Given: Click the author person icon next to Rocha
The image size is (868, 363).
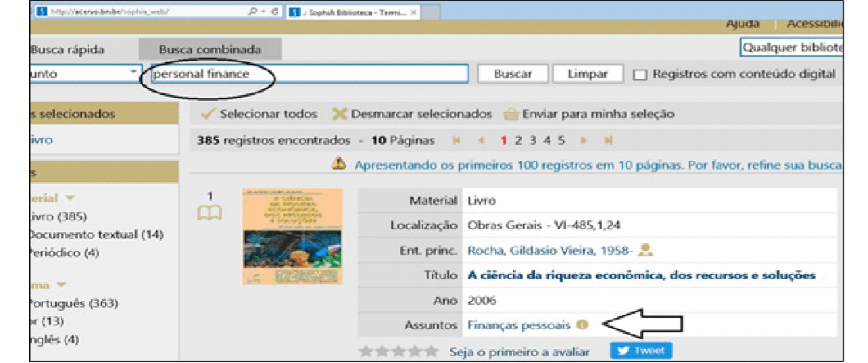Looking at the screenshot, I should point(646,250).
